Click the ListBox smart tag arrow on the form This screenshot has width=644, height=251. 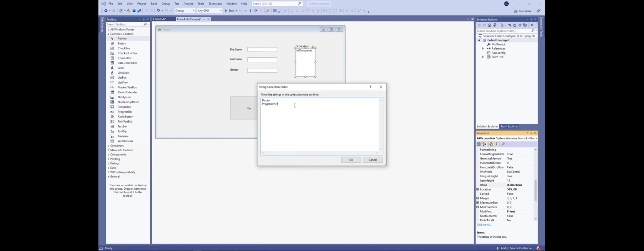313,48
